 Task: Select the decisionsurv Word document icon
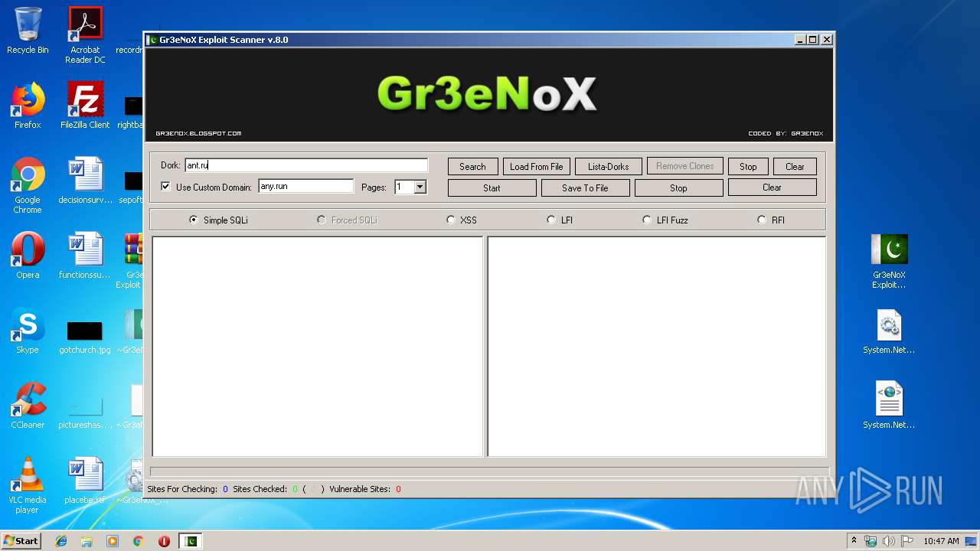[x=85, y=181]
